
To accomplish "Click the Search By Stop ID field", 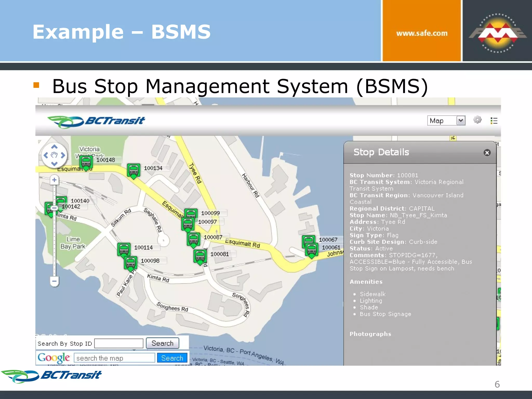I will tap(119, 343).
